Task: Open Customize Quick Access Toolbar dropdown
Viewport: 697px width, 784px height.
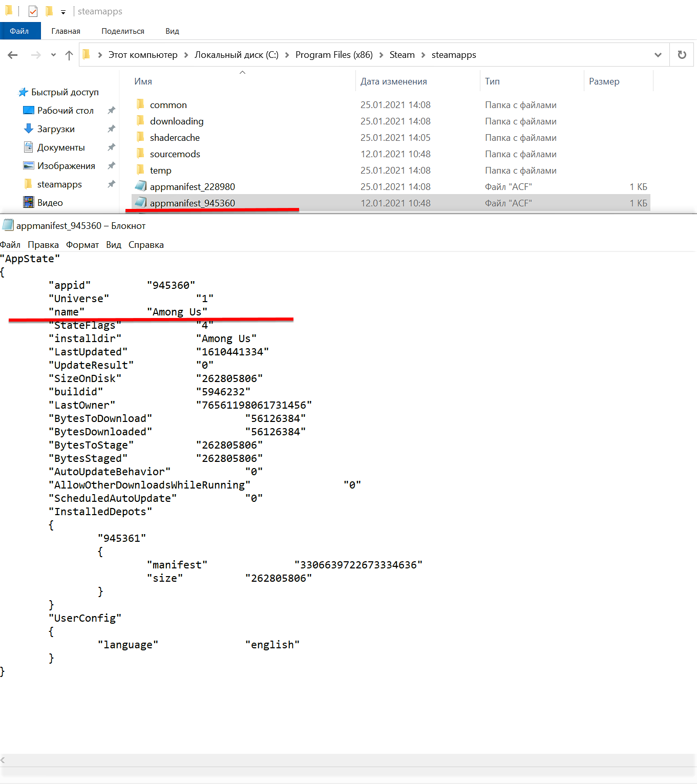Action: (63, 12)
